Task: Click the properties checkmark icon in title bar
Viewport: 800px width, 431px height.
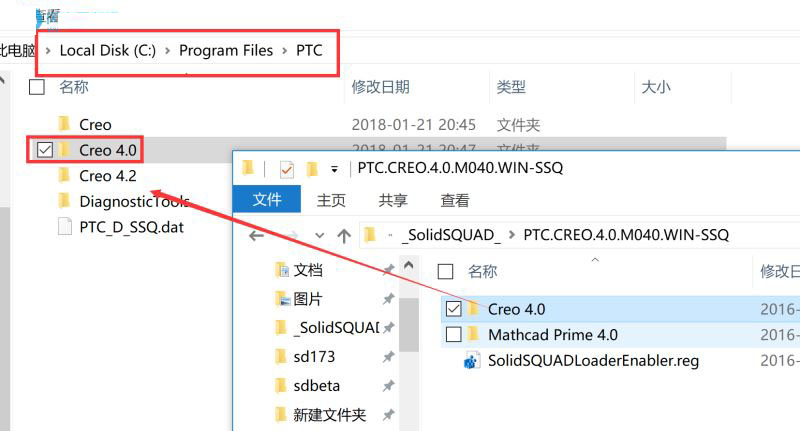Action: [x=287, y=169]
